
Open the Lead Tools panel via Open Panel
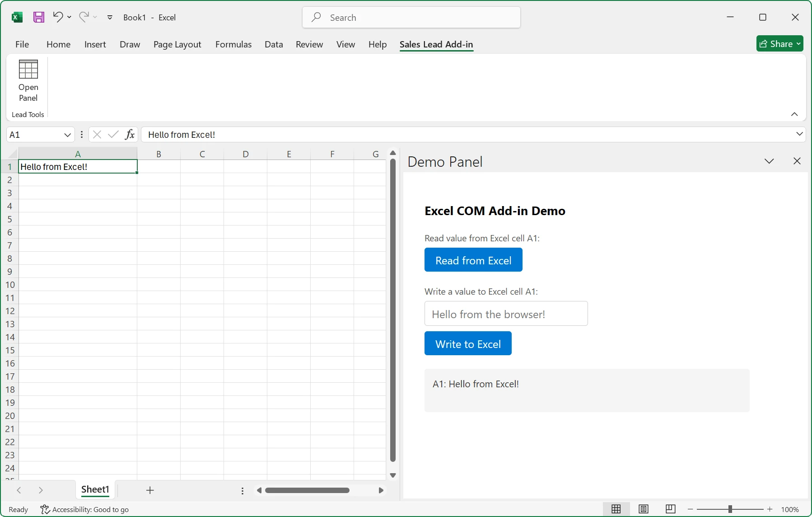(x=28, y=81)
